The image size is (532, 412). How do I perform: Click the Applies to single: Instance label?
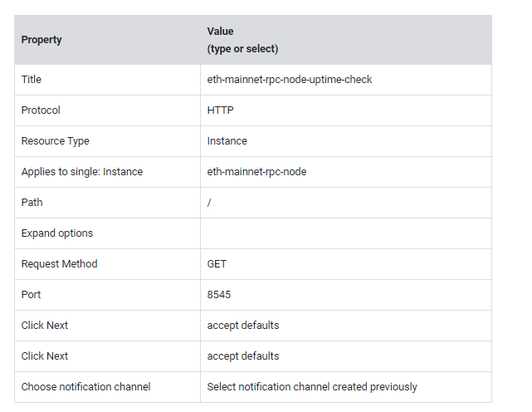click(82, 172)
